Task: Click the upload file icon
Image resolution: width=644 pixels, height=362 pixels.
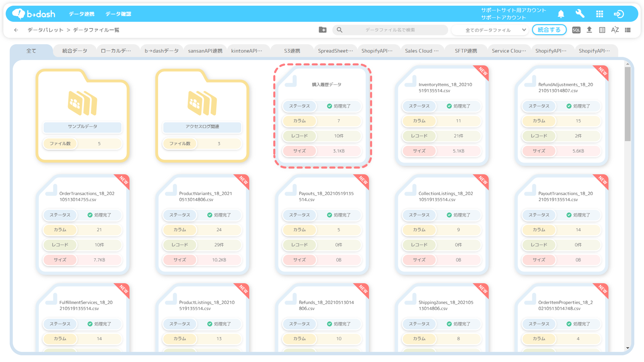Action: click(589, 30)
